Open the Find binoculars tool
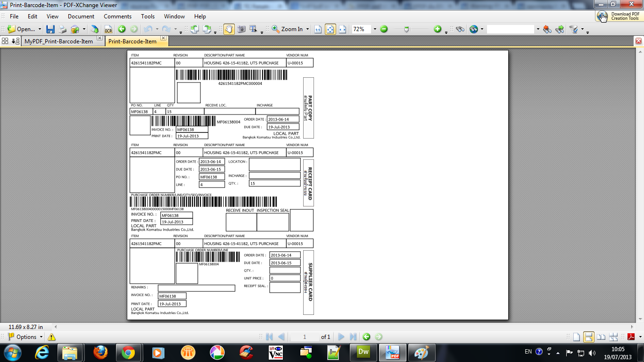This screenshot has width=644, height=362. pos(460,29)
